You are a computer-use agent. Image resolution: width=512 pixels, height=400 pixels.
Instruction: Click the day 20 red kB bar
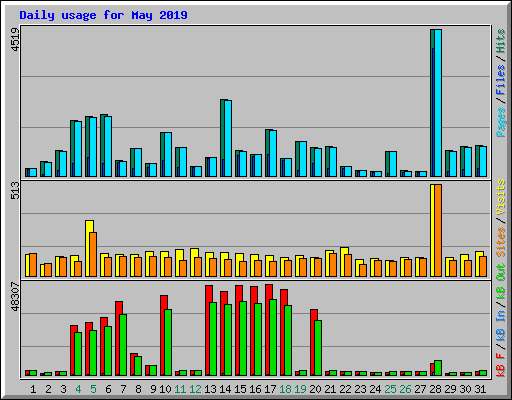click(314, 343)
